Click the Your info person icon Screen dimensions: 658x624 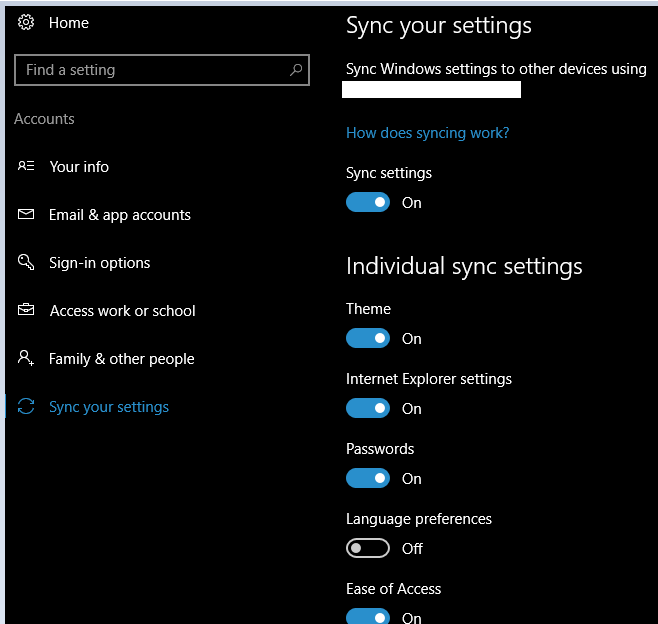(x=26, y=167)
